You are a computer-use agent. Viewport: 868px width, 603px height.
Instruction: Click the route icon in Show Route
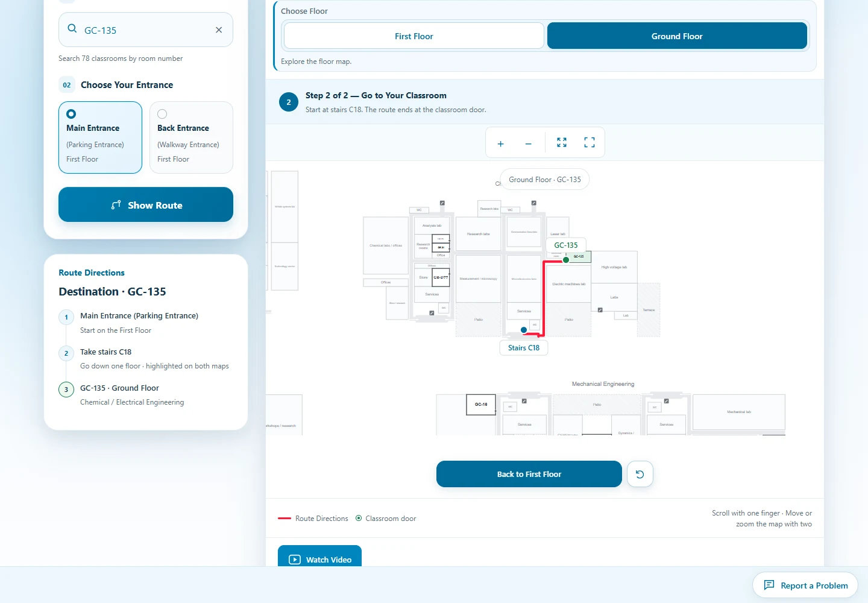[116, 205]
